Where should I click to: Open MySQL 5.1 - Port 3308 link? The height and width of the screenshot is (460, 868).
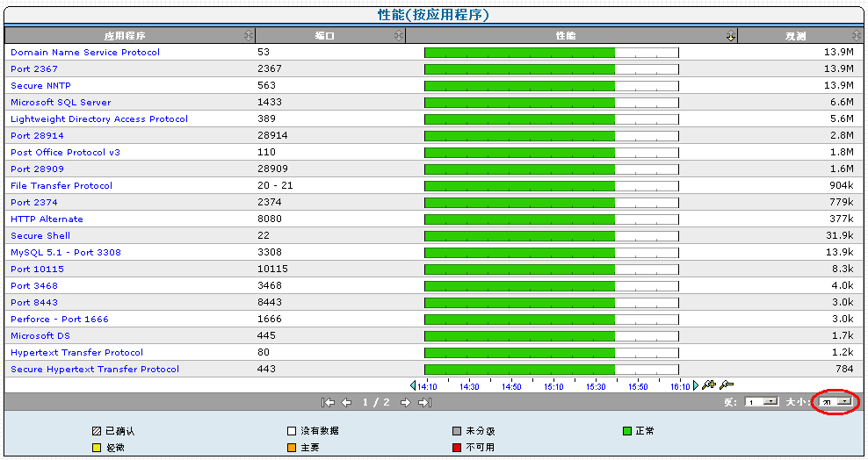click(66, 252)
